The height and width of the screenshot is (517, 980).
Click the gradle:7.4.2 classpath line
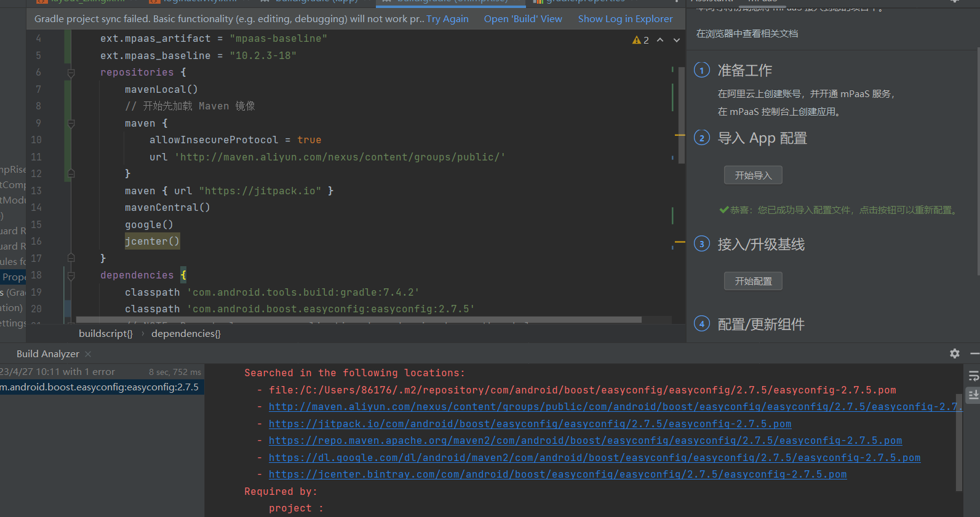pyautogui.click(x=272, y=293)
